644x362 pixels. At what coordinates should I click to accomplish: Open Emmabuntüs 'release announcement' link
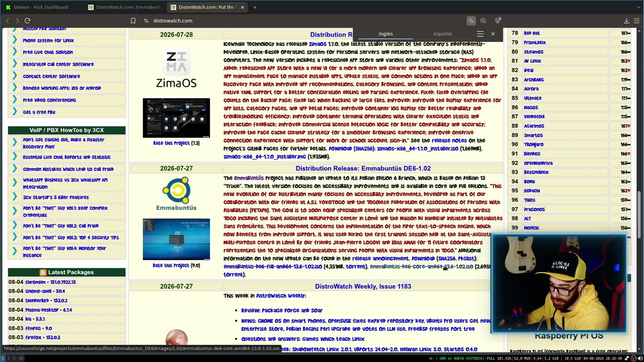[x=380, y=258]
